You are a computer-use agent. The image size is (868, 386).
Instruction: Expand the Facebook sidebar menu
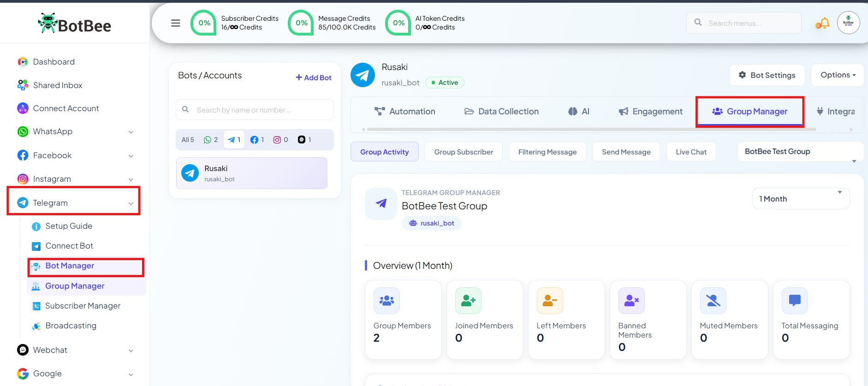coord(75,155)
